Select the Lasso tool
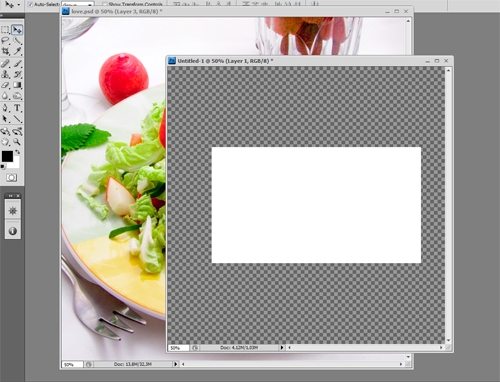The image size is (500, 382). click(x=5, y=41)
